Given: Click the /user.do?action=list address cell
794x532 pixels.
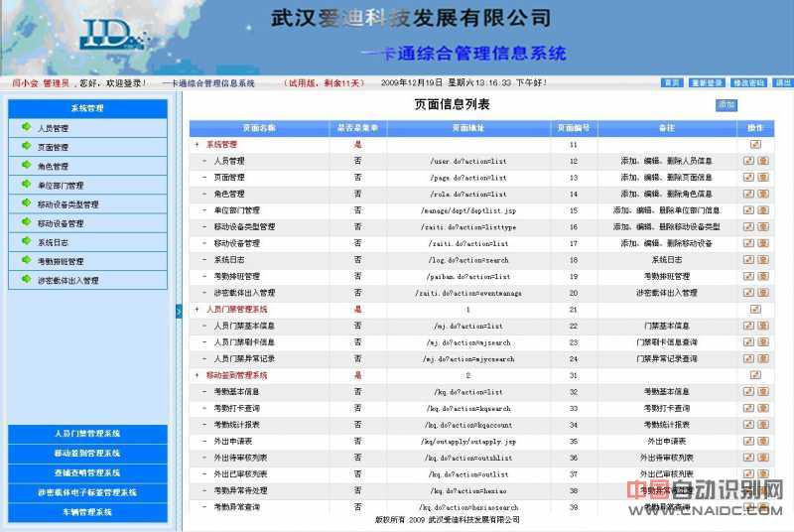Looking at the screenshot, I should 468,162.
